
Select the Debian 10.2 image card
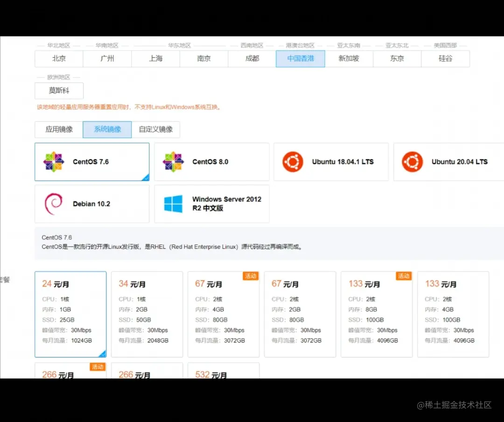coord(92,204)
